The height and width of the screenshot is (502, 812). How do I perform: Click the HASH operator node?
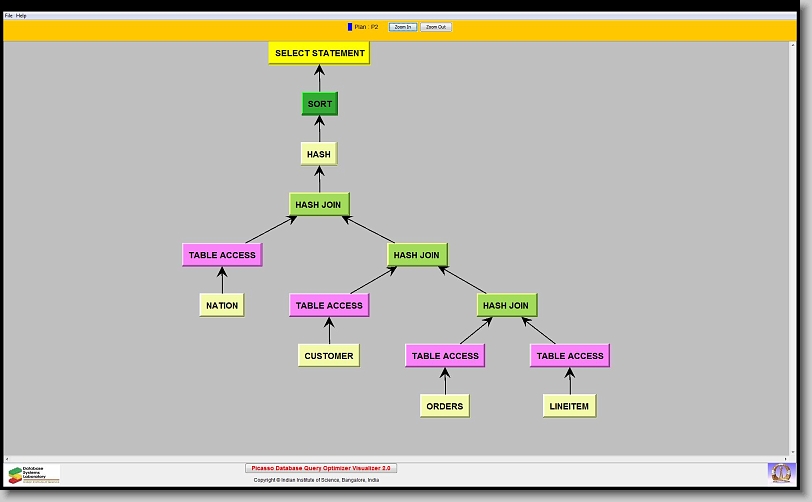point(318,154)
